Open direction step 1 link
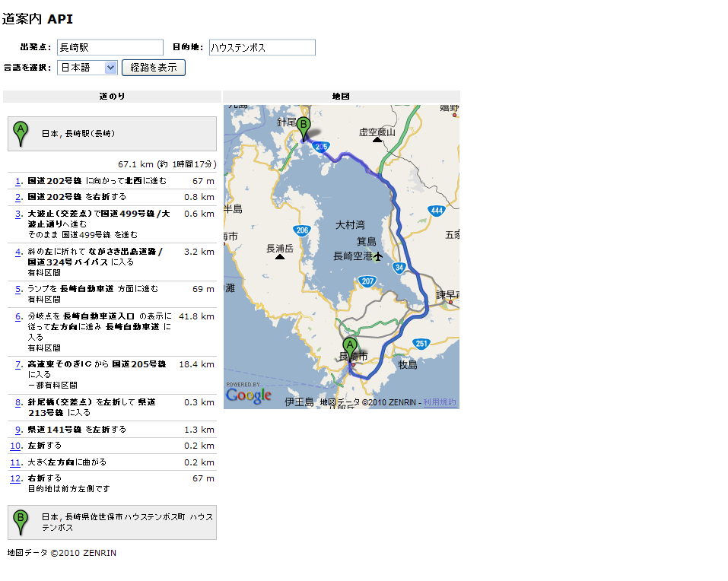Viewport: 728px width, 581px height. point(18,181)
